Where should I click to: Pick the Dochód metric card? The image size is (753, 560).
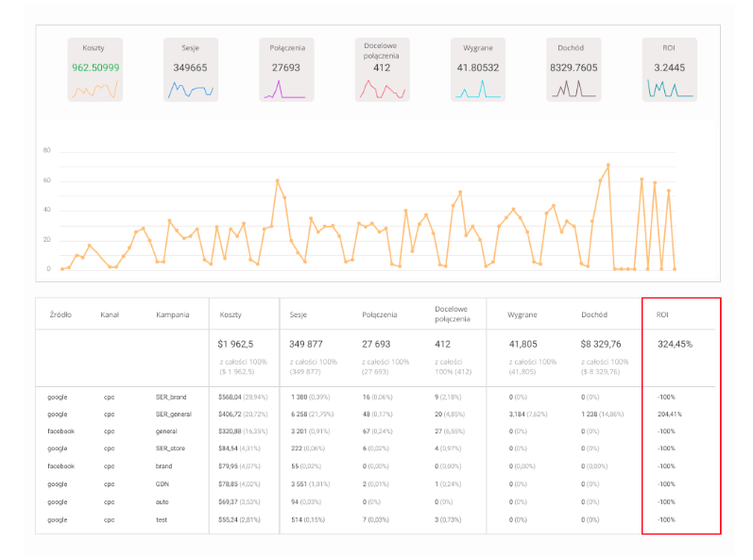click(573, 70)
